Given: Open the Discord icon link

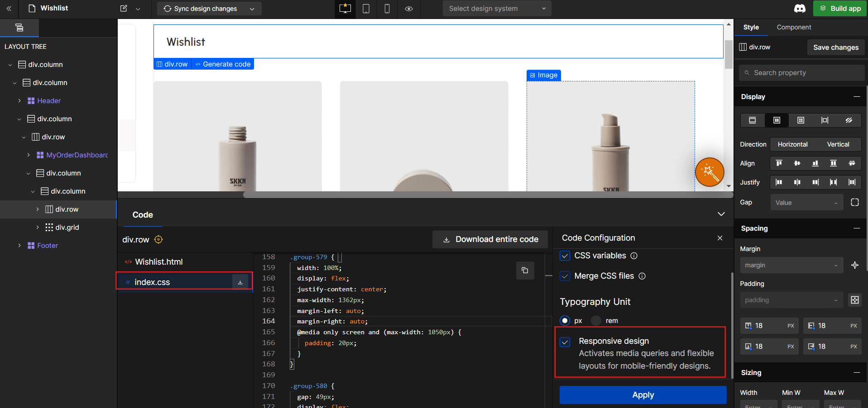Looking at the screenshot, I should point(800,9).
